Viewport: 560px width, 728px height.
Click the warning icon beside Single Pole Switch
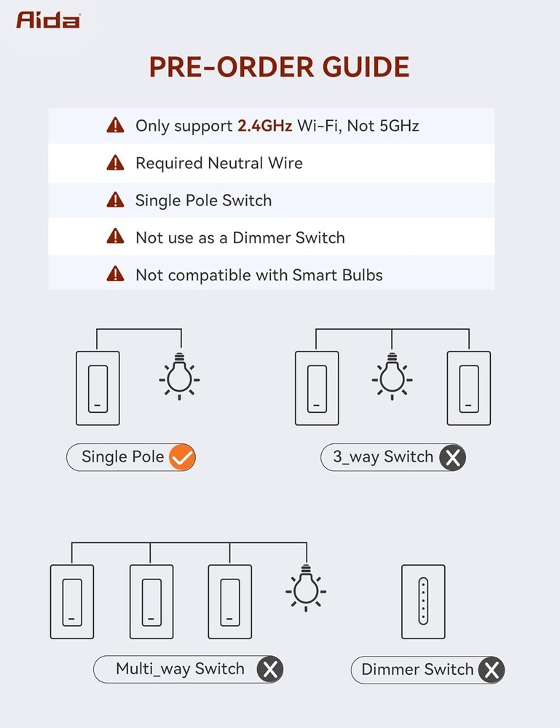[x=115, y=200]
